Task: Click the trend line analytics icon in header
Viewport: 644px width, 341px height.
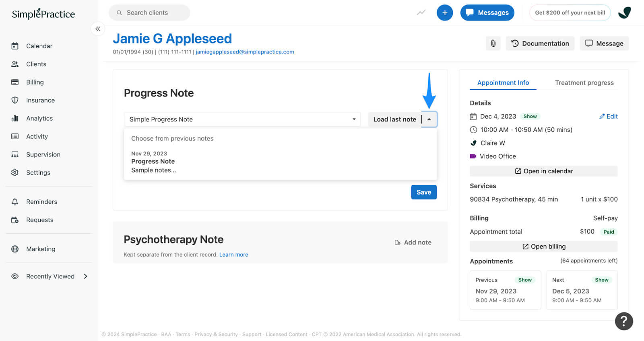Action: (421, 12)
